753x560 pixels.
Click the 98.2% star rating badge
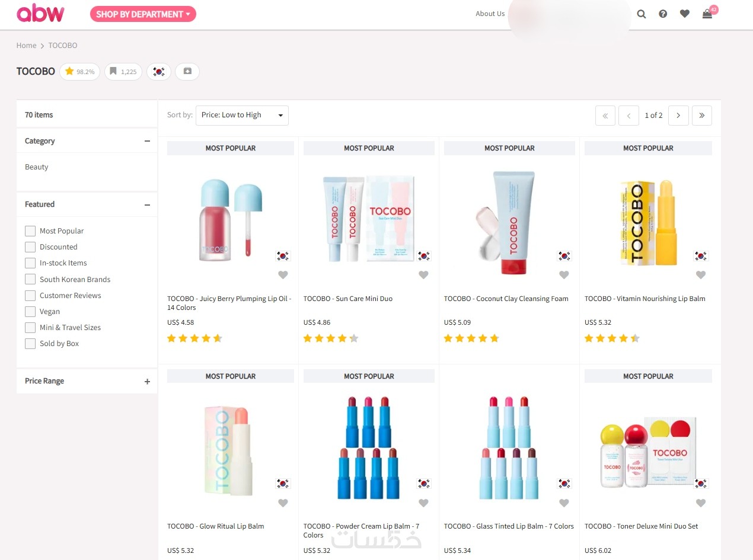[79, 72]
